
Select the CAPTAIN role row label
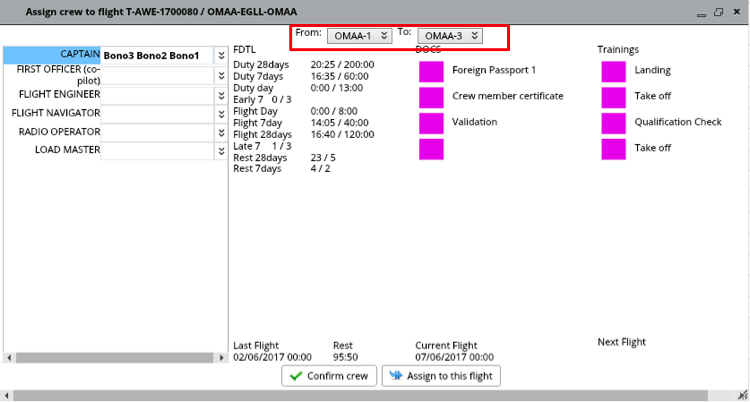click(x=80, y=55)
